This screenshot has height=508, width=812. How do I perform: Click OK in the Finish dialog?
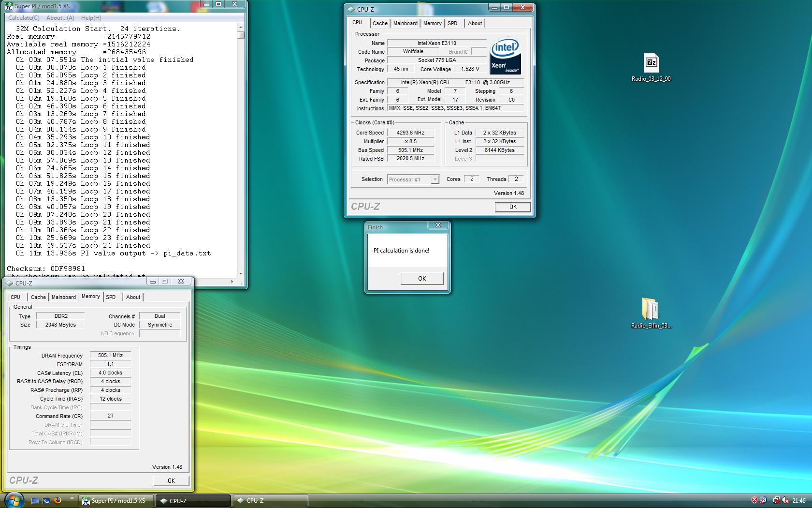[422, 278]
